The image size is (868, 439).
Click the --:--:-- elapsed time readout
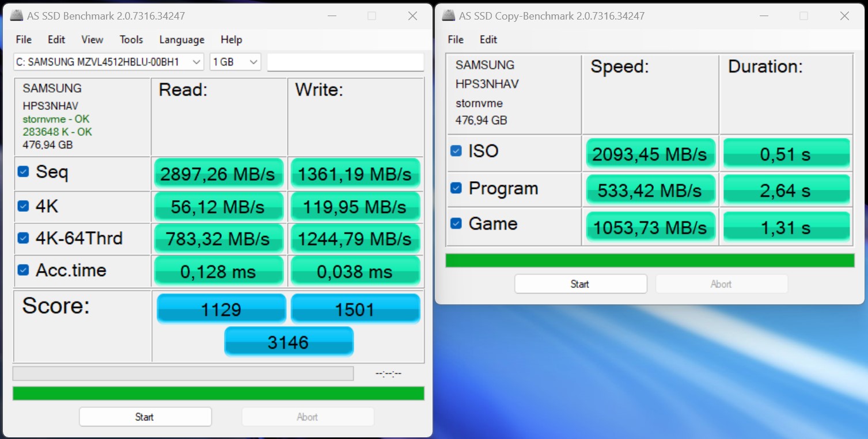pyautogui.click(x=389, y=374)
